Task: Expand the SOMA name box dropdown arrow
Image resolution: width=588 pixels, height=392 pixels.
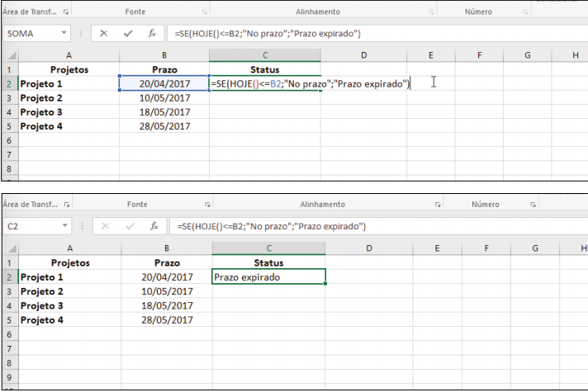Action: [64, 34]
